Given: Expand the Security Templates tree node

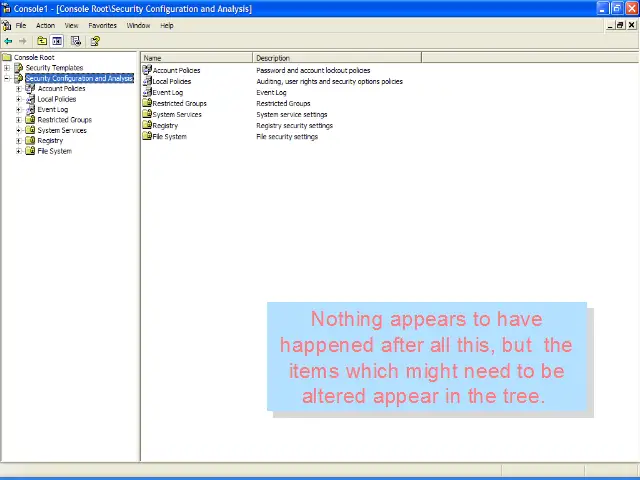Looking at the screenshot, I should (7, 68).
